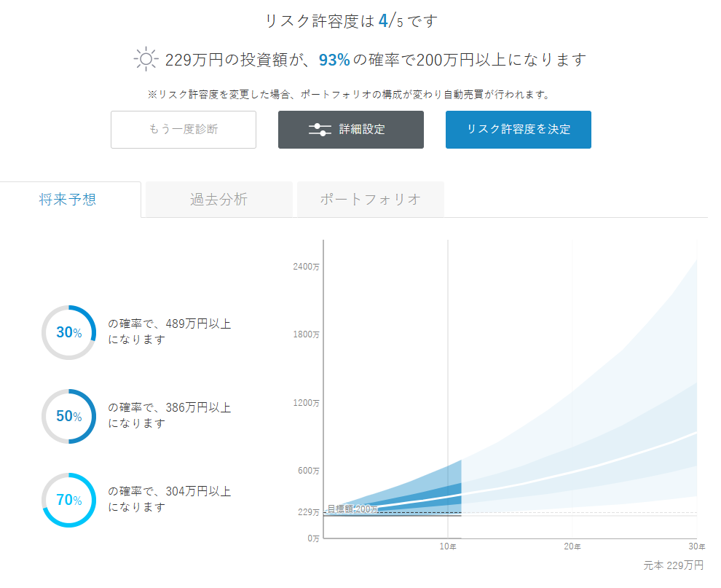Click the 30% probability ring indicator
Screen dimensions: 721x588
click(x=69, y=332)
